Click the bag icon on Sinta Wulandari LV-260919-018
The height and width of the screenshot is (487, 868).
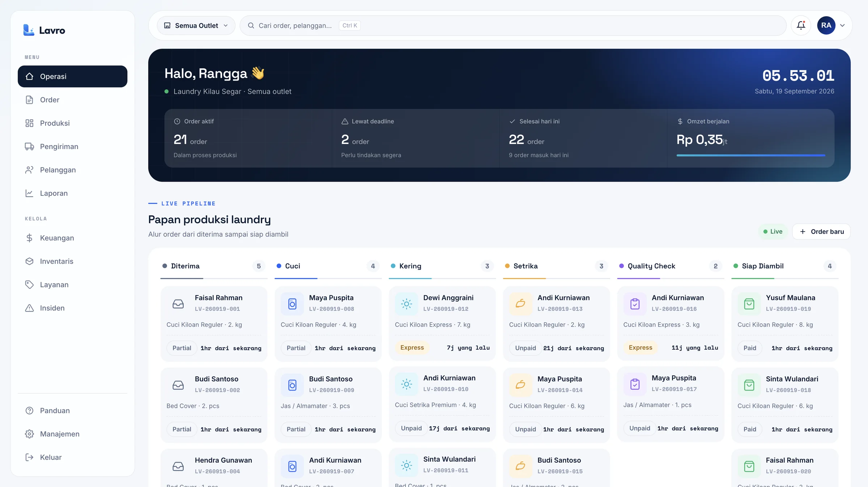(x=749, y=385)
